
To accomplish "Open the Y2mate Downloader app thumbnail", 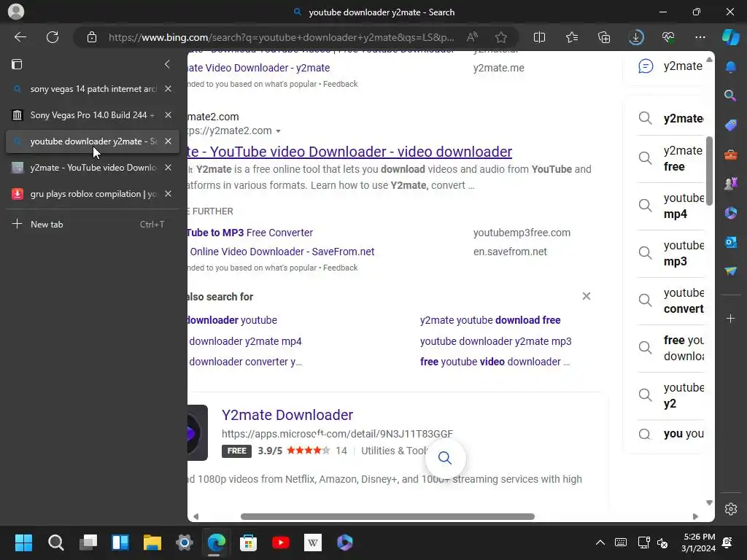I will click(x=197, y=433).
